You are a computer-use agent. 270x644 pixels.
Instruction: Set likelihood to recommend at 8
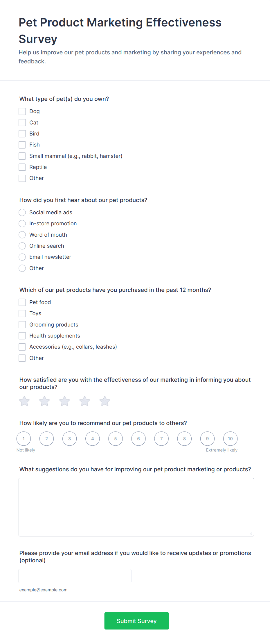(x=184, y=439)
